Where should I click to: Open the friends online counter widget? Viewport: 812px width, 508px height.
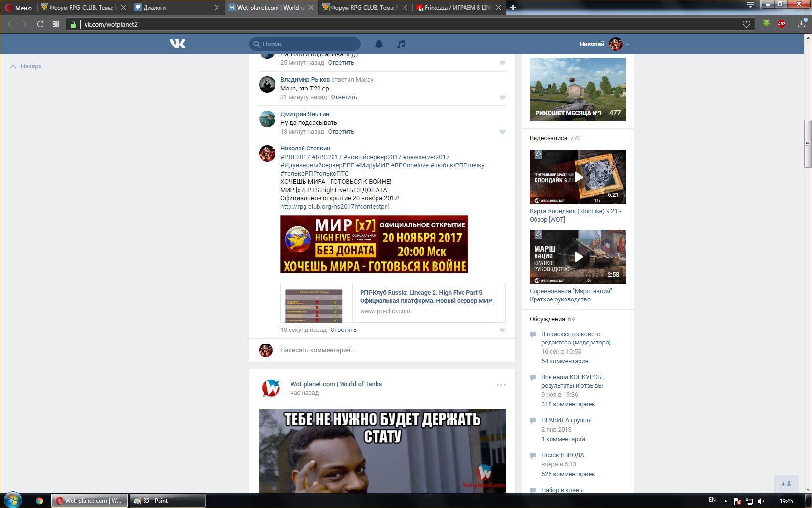[786, 484]
